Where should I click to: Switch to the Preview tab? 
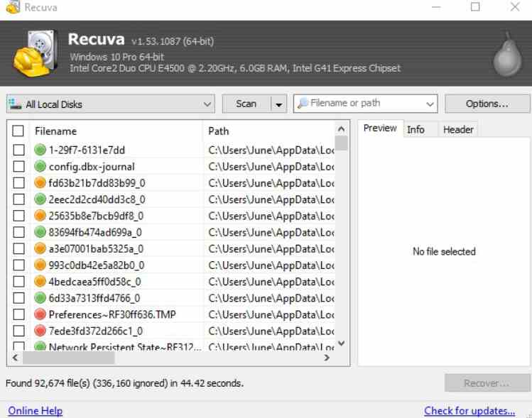pyautogui.click(x=380, y=128)
